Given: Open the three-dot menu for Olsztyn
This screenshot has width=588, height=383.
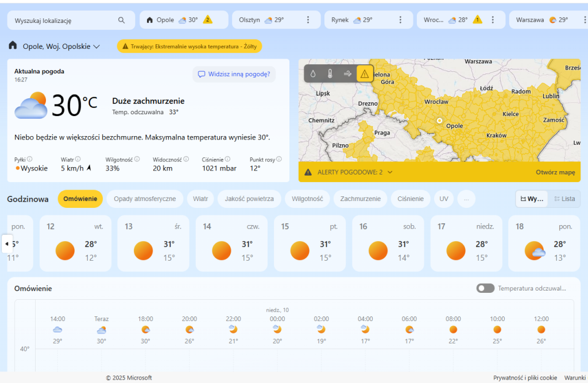Looking at the screenshot, I should point(308,20).
